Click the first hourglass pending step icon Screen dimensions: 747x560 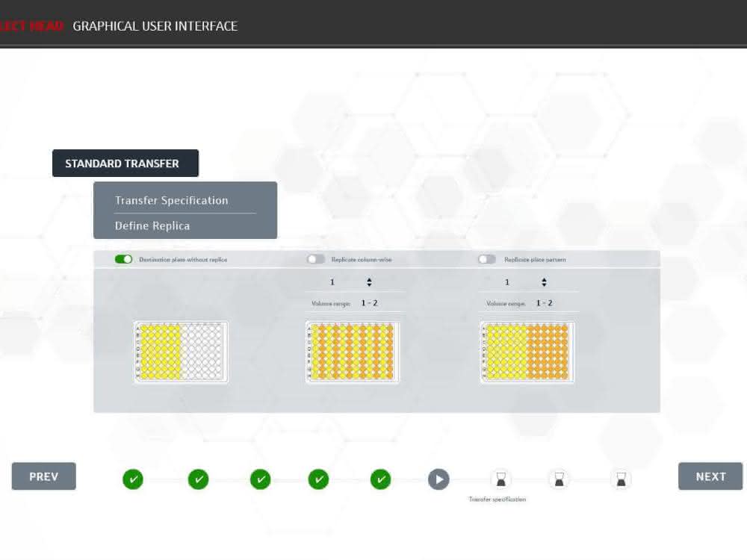point(500,479)
